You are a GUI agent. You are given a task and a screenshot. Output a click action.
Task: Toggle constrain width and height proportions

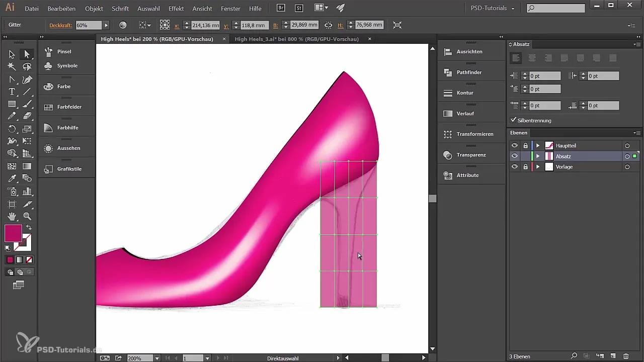click(x=328, y=25)
